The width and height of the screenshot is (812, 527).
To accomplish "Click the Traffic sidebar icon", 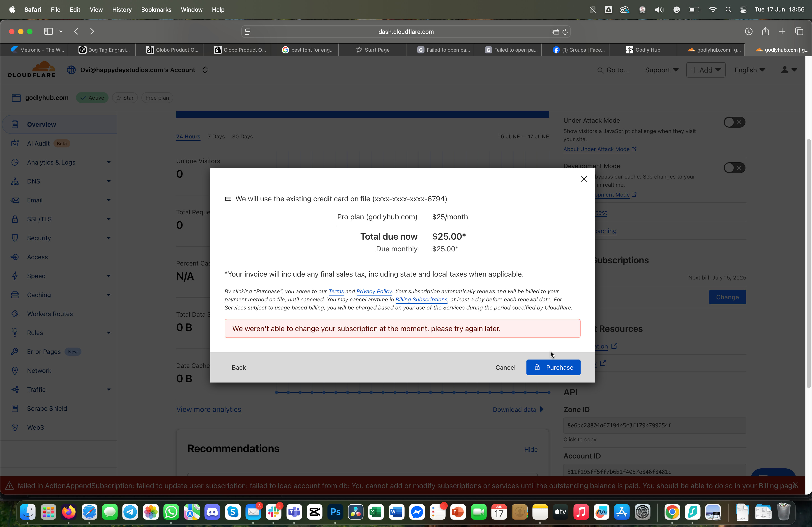I will 15,389.
